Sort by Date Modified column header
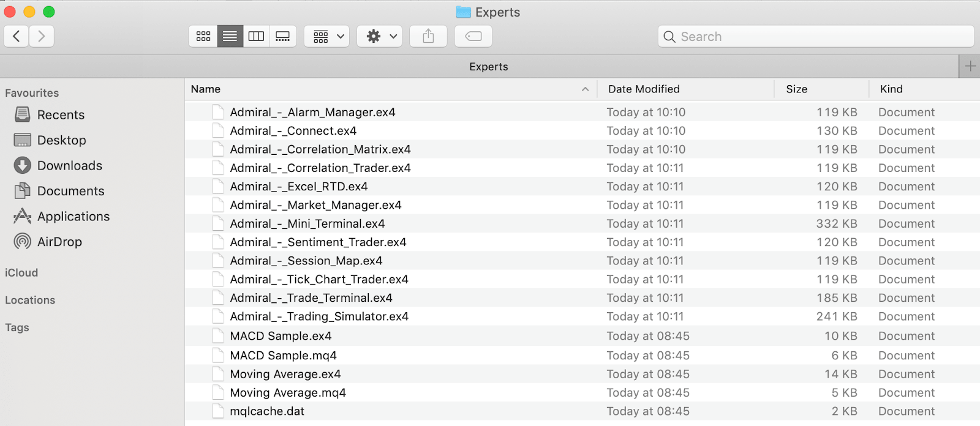 coord(686,89)
